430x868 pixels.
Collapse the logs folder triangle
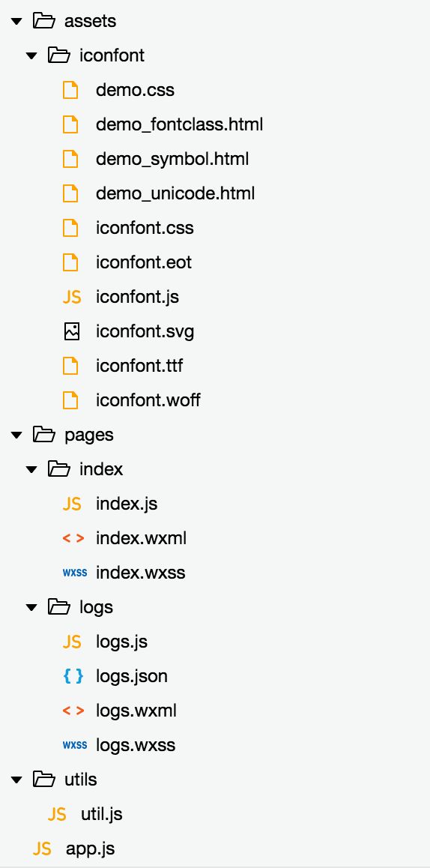[x=31, y=607]
